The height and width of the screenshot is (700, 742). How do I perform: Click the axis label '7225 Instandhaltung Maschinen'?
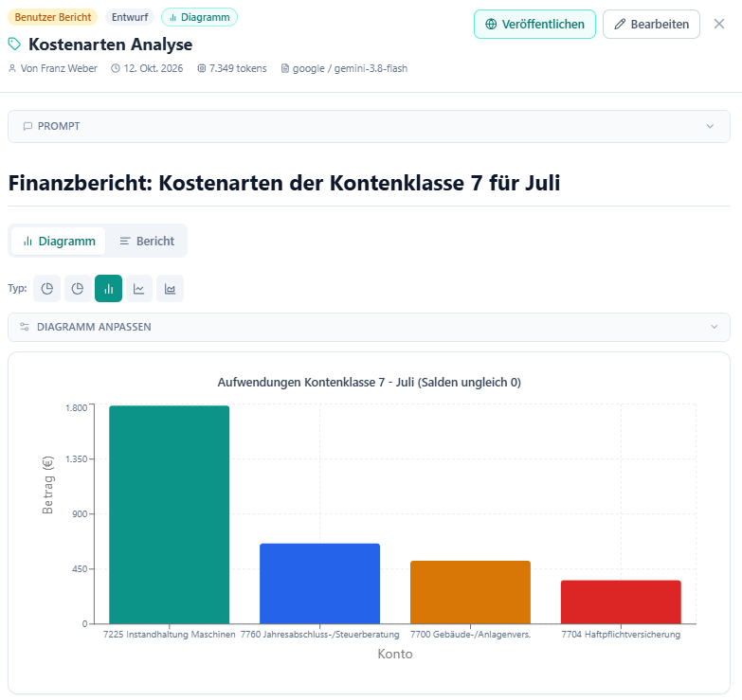pos(169,635)
